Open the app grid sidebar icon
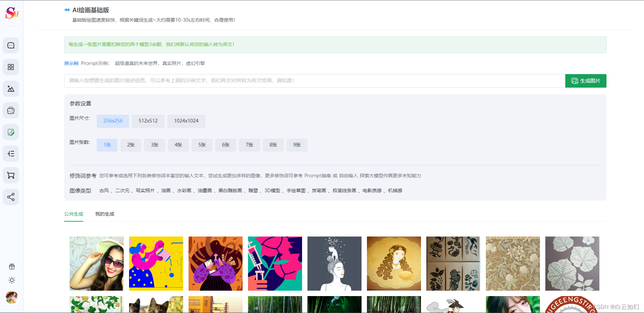644x313 pixels. coord(11,67)
